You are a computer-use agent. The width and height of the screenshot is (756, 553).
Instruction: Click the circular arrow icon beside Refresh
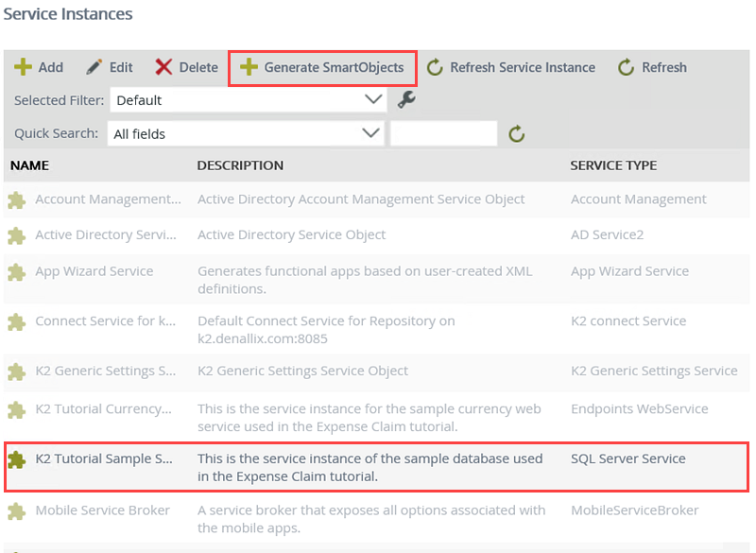click(x=626, y=67)
